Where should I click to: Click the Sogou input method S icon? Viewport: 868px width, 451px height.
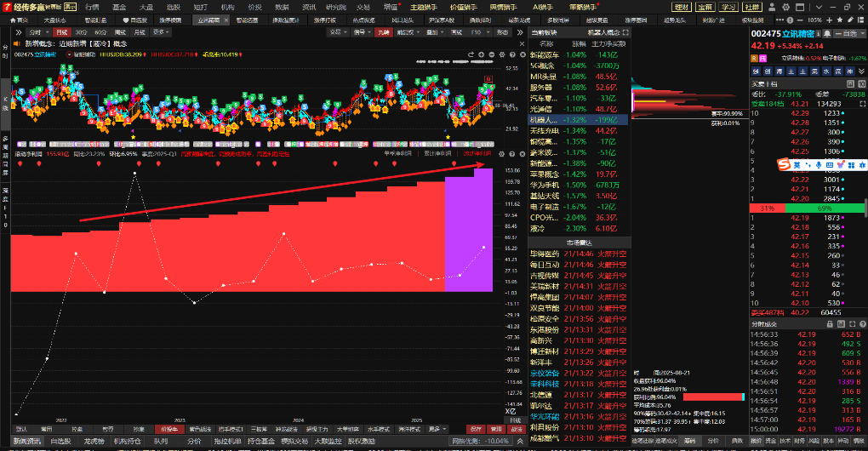(x=784, y=164)
